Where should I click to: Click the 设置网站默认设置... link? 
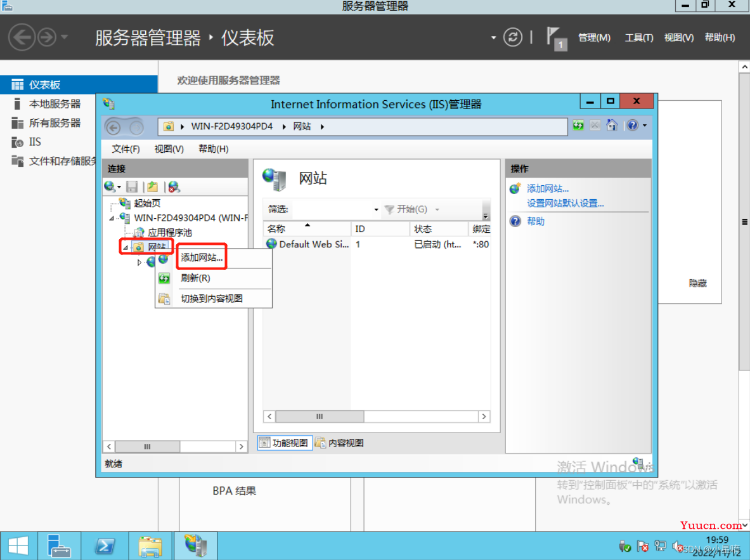(565, 204)
